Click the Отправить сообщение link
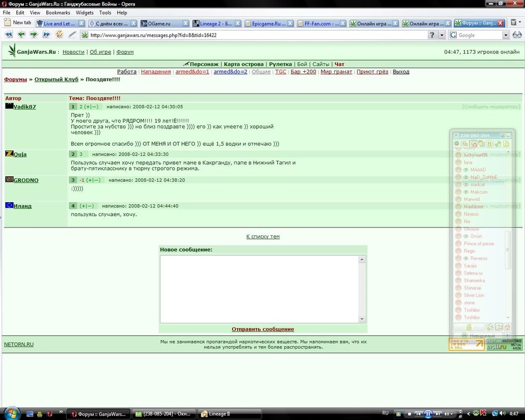 pyautogui.click(x=263, y=329)
